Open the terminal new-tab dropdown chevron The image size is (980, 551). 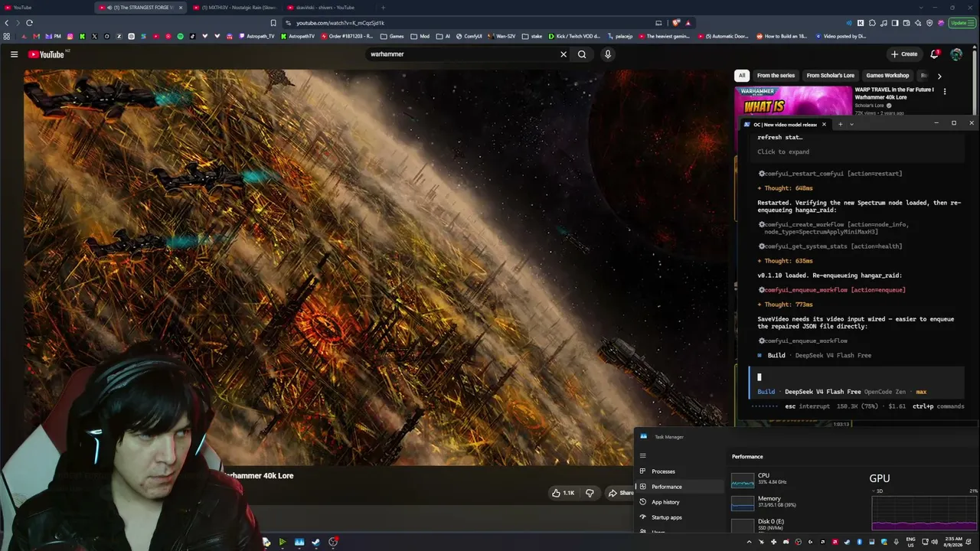851,124
